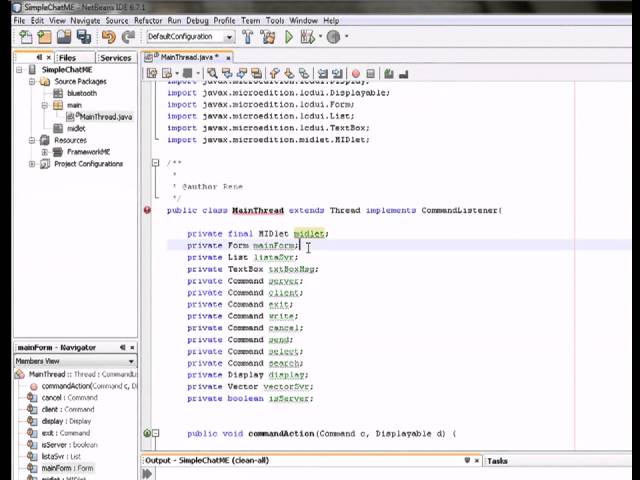Click the Stop Macro Recording icon
640x480 pixels.
[371, 73]
